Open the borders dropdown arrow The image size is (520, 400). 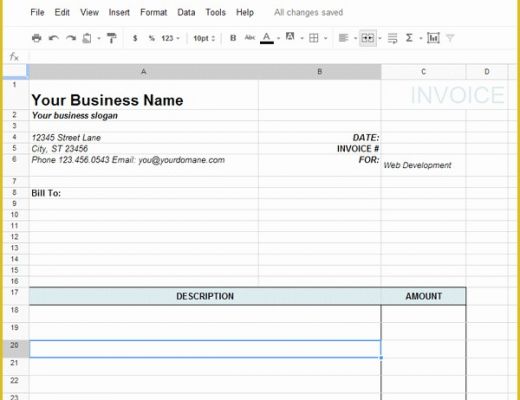coord(326,38)
